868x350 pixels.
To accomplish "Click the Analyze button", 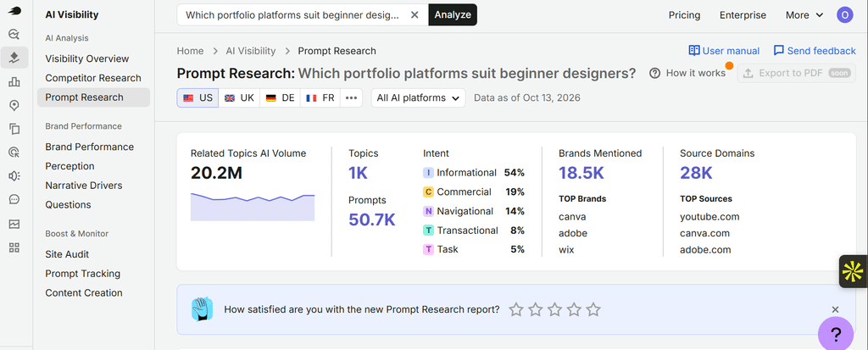I will (453, 15).
